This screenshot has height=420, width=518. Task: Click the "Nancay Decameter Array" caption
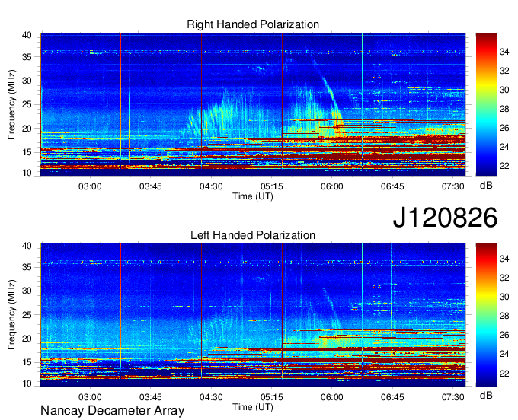[x=112, y=410]
